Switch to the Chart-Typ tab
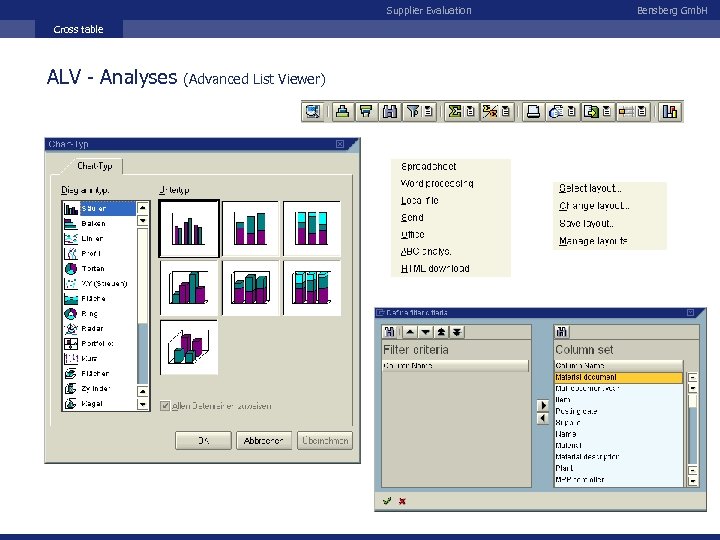720x540 pixels. (95, 166)
